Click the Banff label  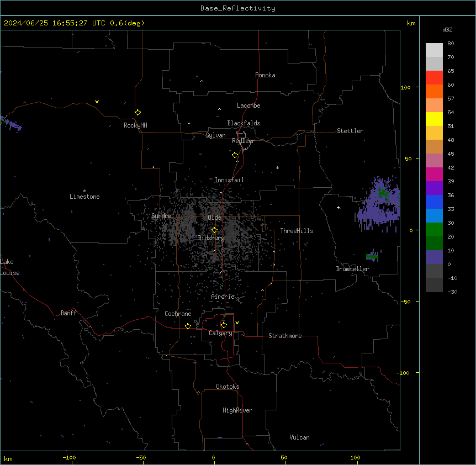(68, 313)
